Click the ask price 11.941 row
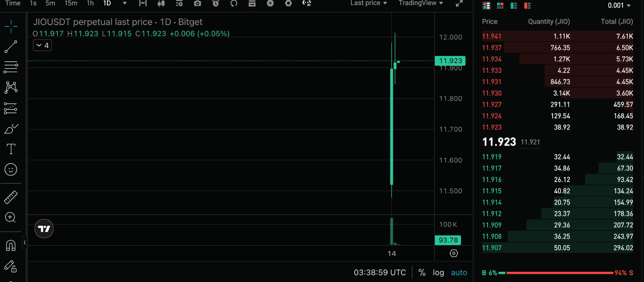Image resolution: width=644 pixels, height=282 pixels. (558, 36)
